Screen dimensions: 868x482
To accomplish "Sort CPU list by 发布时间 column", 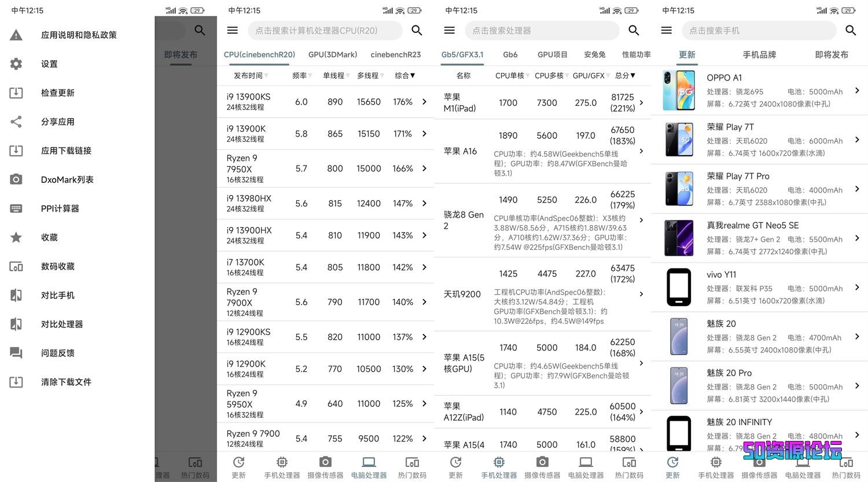I will tap(250, 76).
